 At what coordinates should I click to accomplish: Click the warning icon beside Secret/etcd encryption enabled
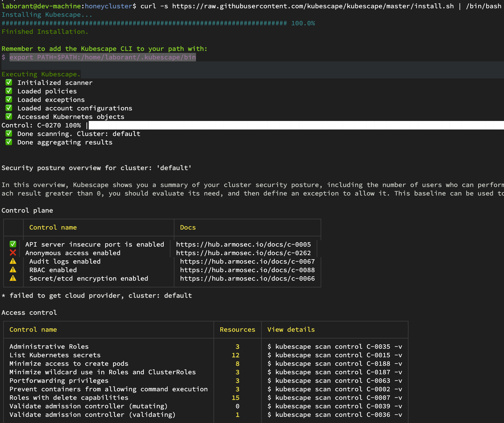[13, 278]
